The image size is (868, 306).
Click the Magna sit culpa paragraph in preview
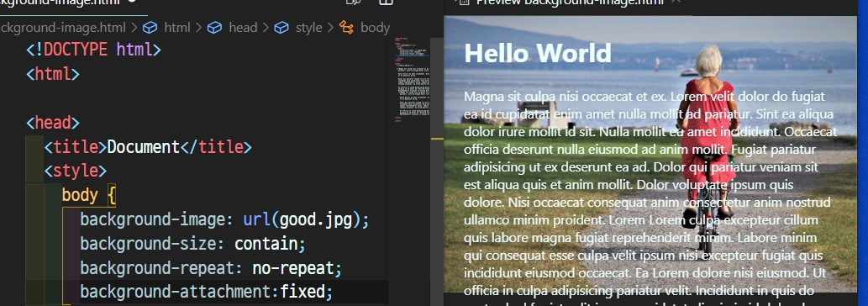[650, 197]
